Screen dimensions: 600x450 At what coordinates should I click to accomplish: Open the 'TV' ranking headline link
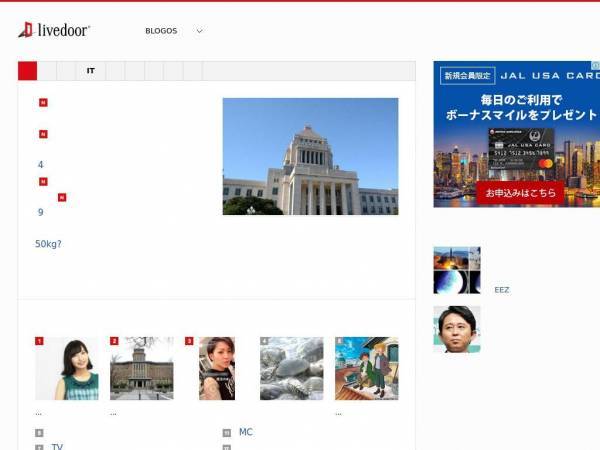pyautogui.click(x=57, y=447)
